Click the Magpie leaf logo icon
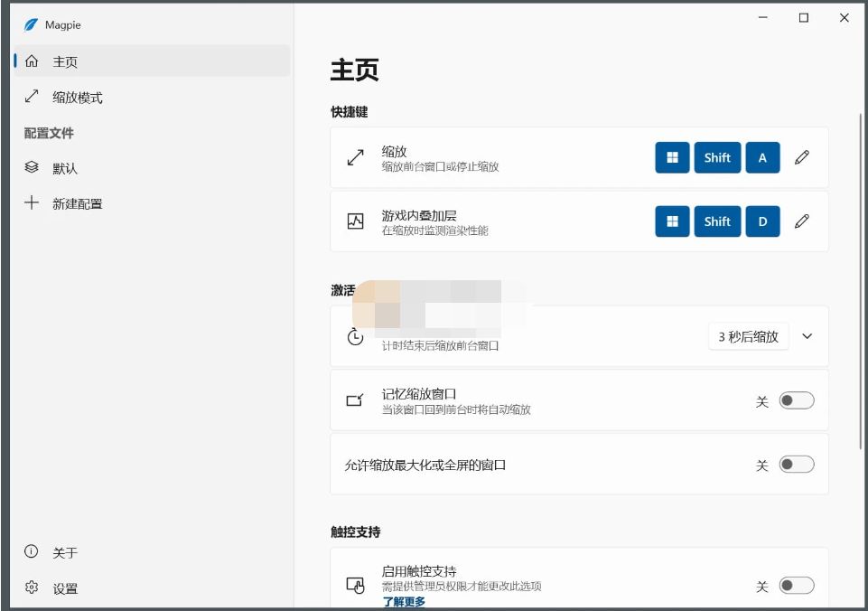Screen dimensions: 868x611 coord(30,24)
